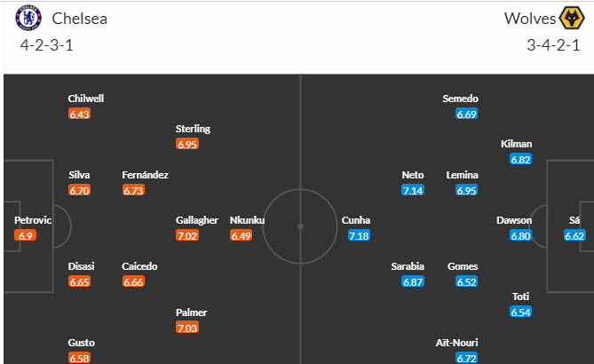Open the Chelsea team name link
Image resolution: width=594 pixels, height=364 pixels.
pos(80,19)
